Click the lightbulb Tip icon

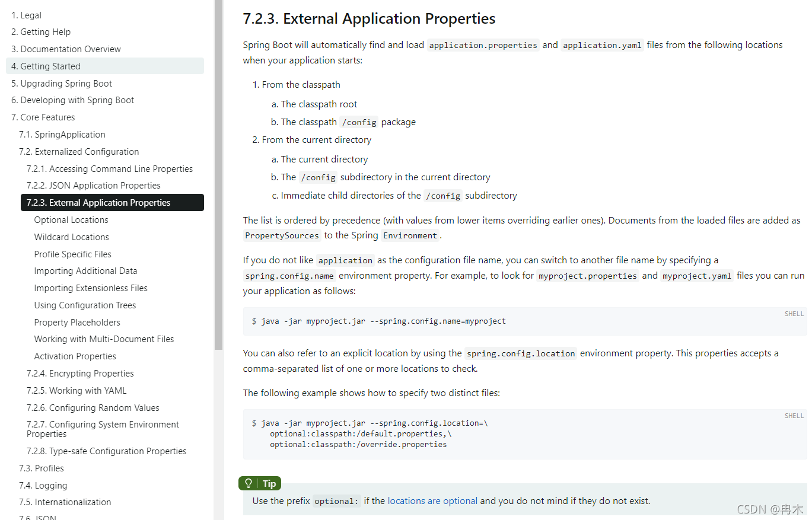(x=249, y=483)
